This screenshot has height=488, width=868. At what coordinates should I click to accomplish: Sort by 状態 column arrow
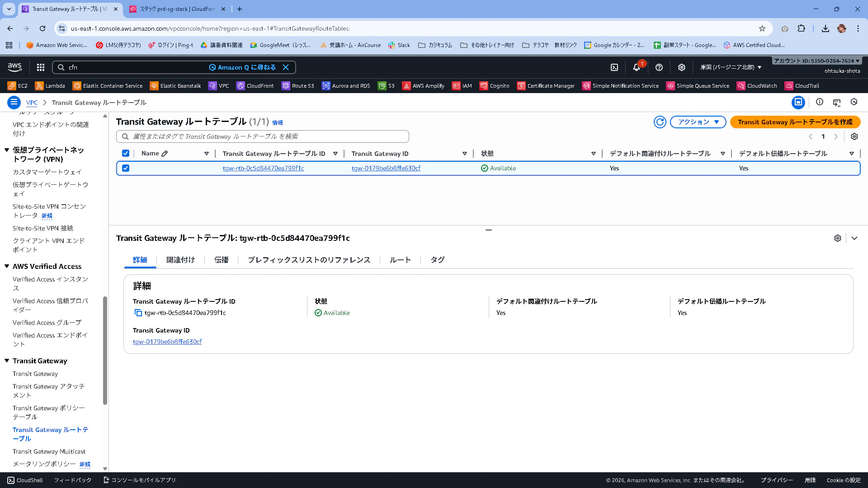pyautogui.click(x=594, y=154)
